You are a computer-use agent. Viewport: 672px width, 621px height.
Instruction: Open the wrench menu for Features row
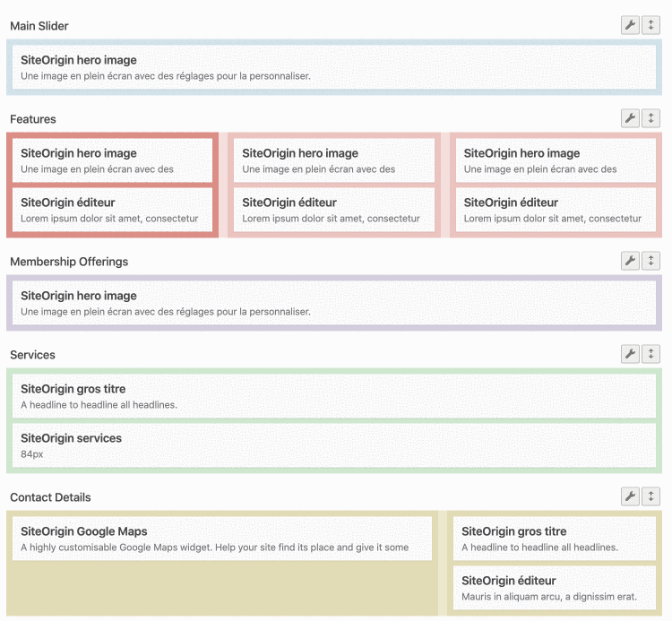pos(630,118)
